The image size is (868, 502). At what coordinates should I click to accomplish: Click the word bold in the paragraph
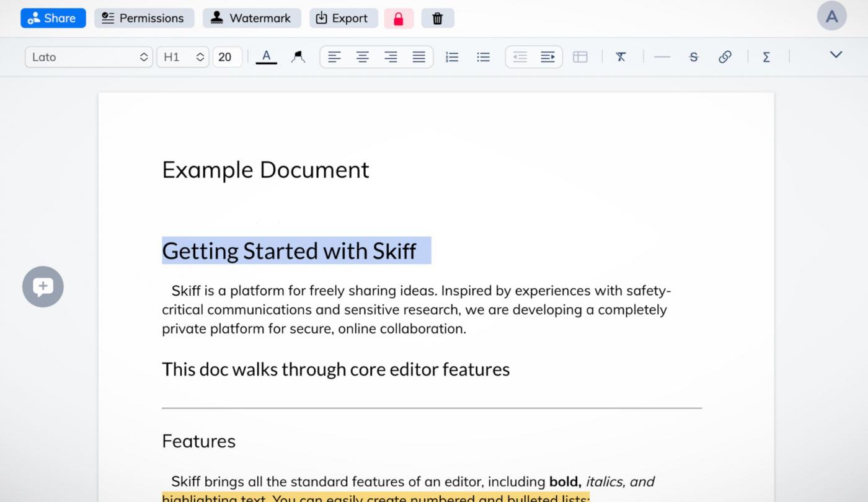click(565, 482)
